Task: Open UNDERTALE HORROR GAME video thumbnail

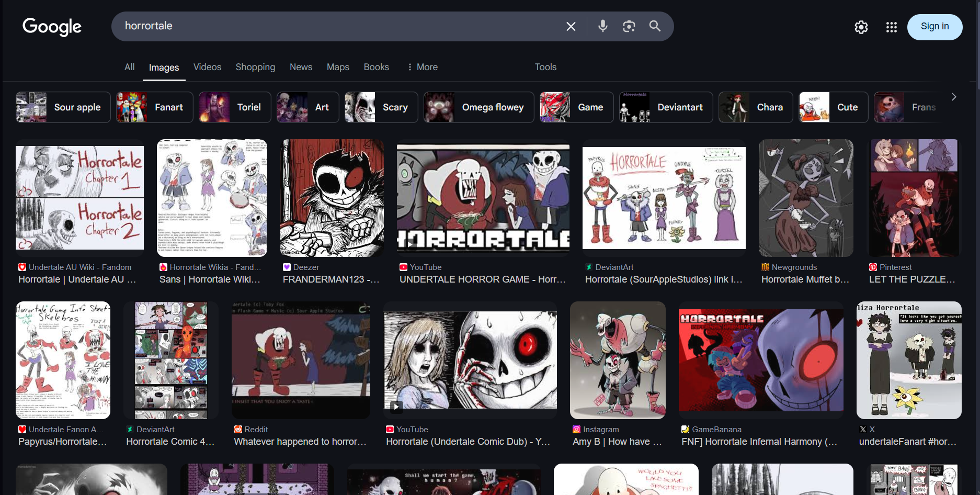Action: 483,198
